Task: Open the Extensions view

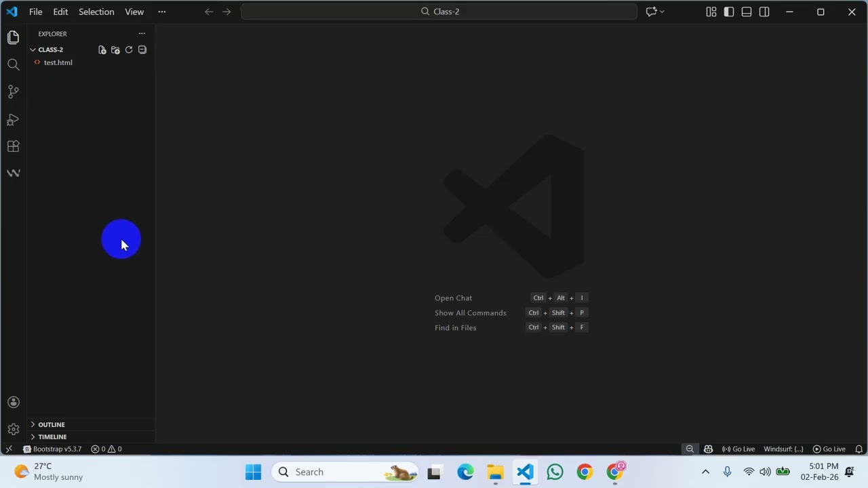Action: point(13,146)
